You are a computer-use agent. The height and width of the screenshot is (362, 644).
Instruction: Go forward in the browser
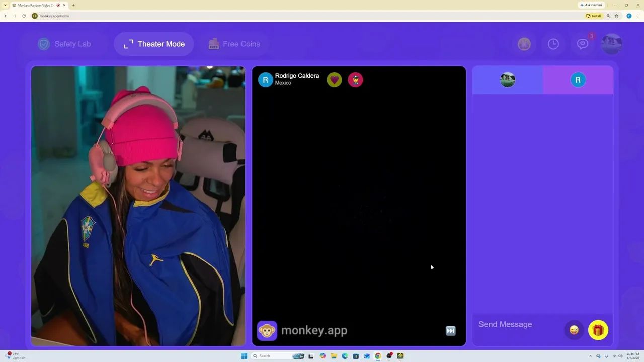(x=15, y=16)
